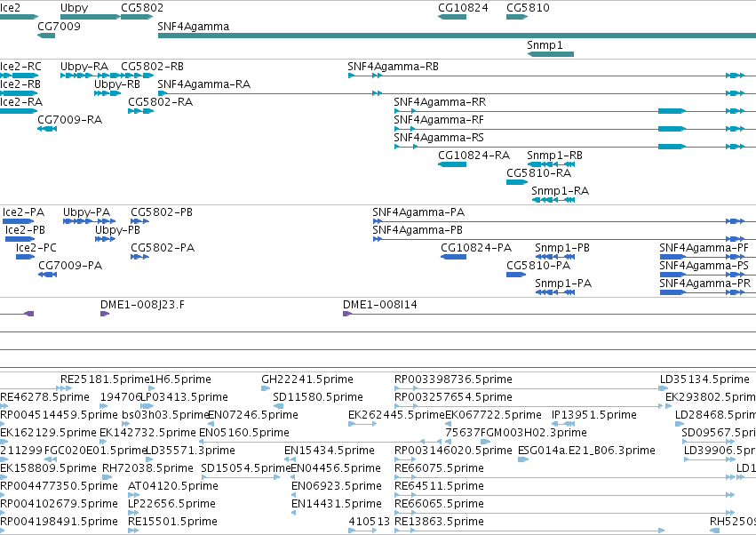Select the SNF4Agamma-PF protein label
Viewport: 756px width, 535px height.
704,248
